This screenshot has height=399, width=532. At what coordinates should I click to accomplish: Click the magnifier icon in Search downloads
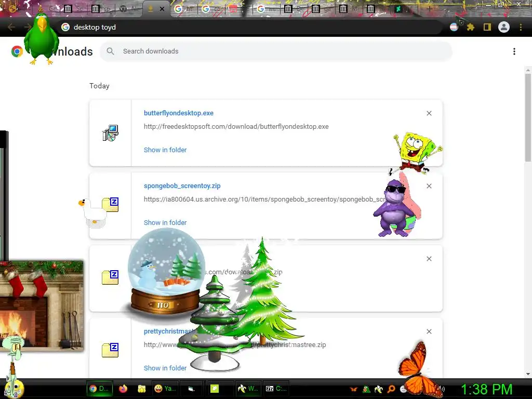110,51
